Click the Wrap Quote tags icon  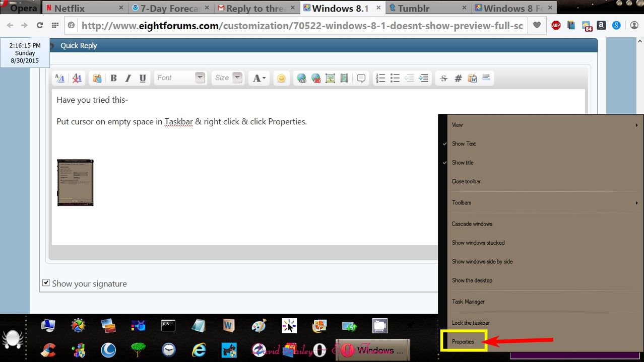(x=361, y=78)
